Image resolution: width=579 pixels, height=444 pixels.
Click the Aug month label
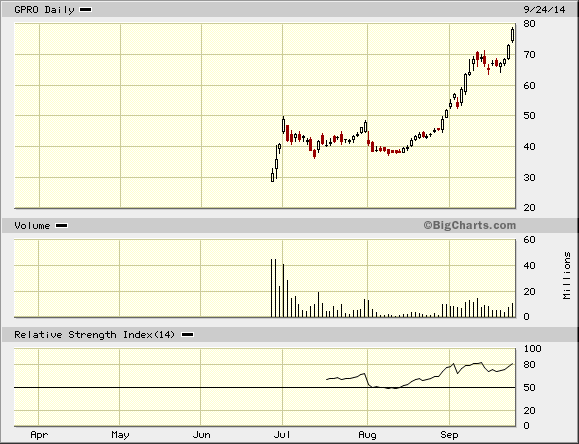coord(367,435)
